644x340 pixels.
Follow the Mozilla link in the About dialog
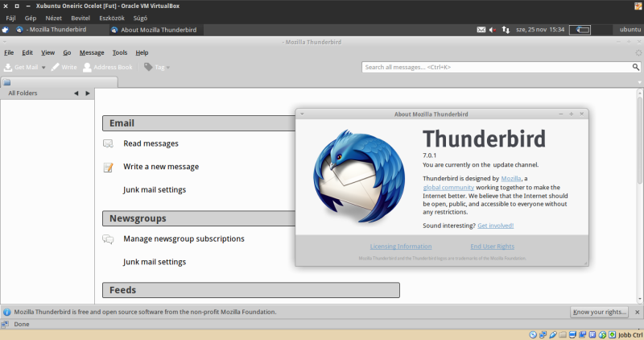point(511,178)
